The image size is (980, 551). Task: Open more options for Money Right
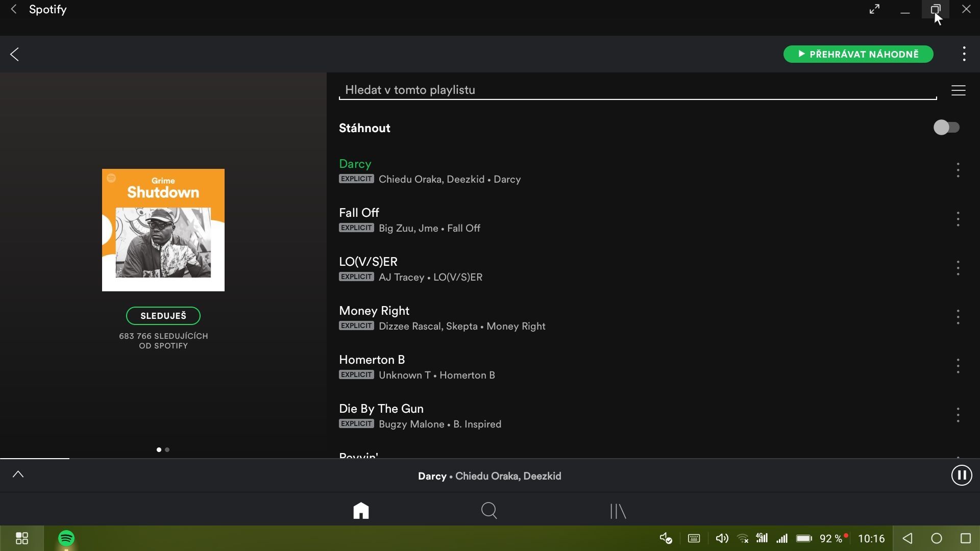click(958, 317)
